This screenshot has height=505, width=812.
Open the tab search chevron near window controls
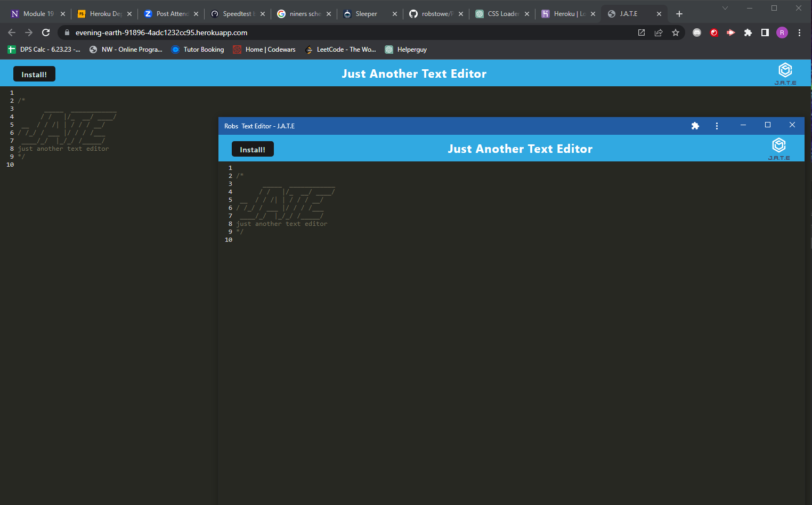click(x=726, y=8)
